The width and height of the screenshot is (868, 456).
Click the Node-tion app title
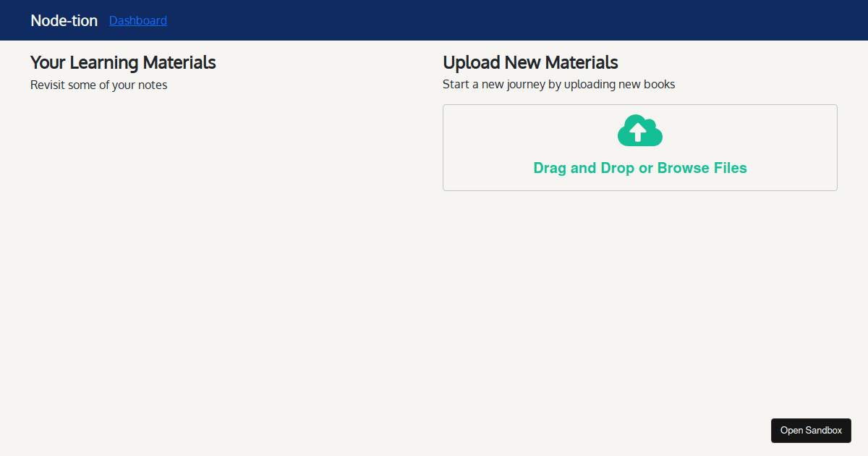(64, 20)
